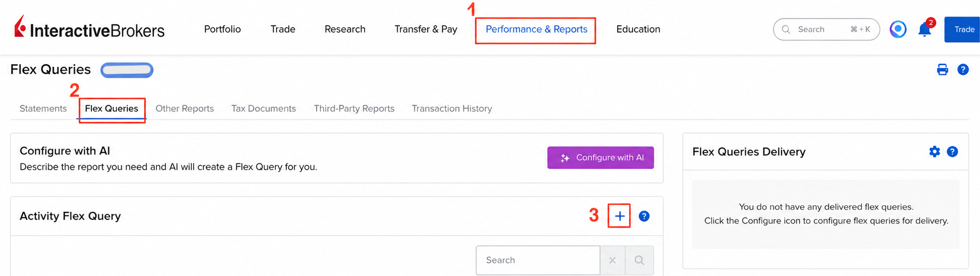
Task: Switch to the Other Reports tab
Action: (x=185, y=109)
